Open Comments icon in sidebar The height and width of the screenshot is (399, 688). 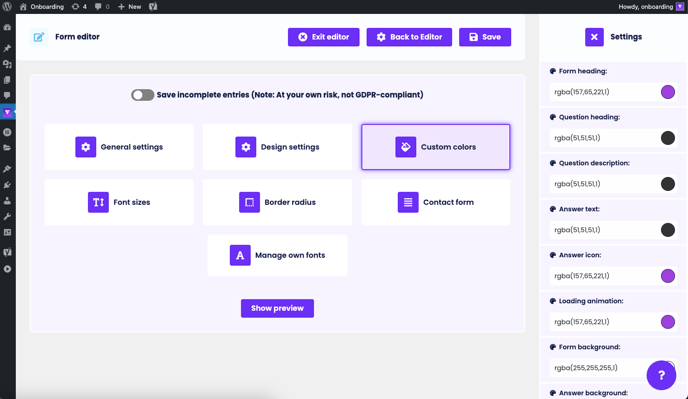coord(7,95)
